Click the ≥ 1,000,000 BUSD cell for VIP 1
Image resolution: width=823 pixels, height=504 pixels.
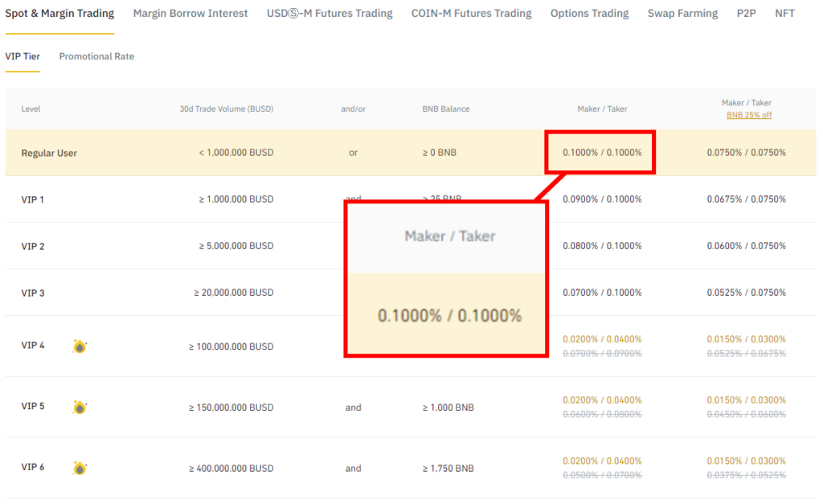tap(236, 199)
